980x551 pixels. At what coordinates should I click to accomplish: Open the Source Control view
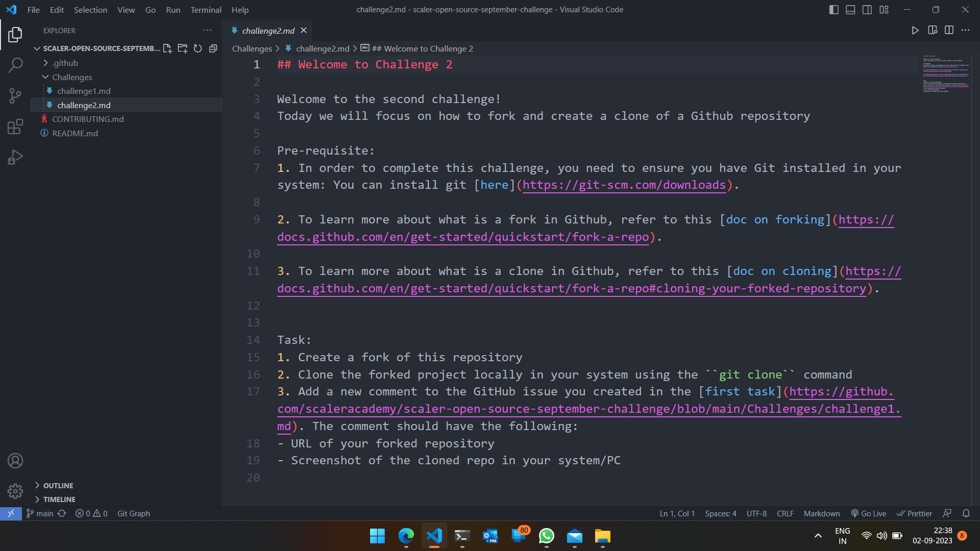(x=16, y=96)
